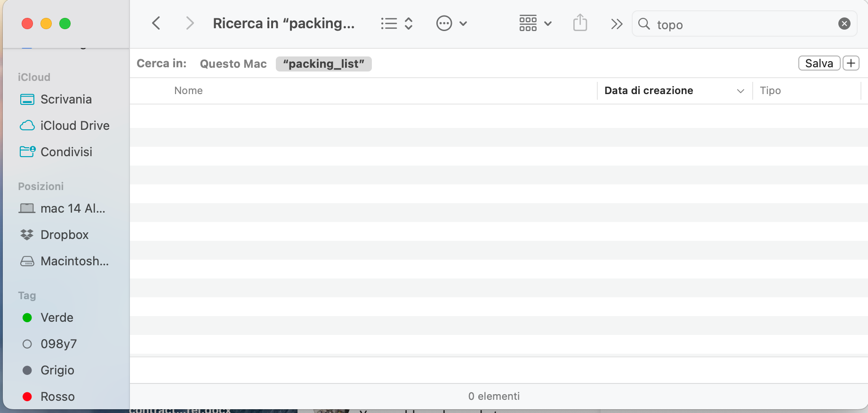
Task: Sort by the Data di creazione column
Action: click(649, 90)
